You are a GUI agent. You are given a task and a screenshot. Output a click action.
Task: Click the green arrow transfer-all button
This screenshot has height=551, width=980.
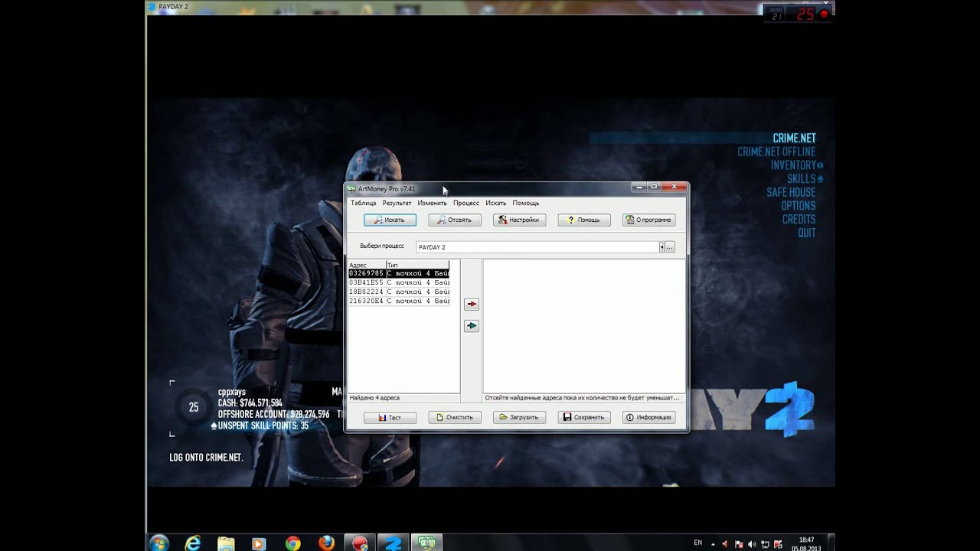click(472, 326)
